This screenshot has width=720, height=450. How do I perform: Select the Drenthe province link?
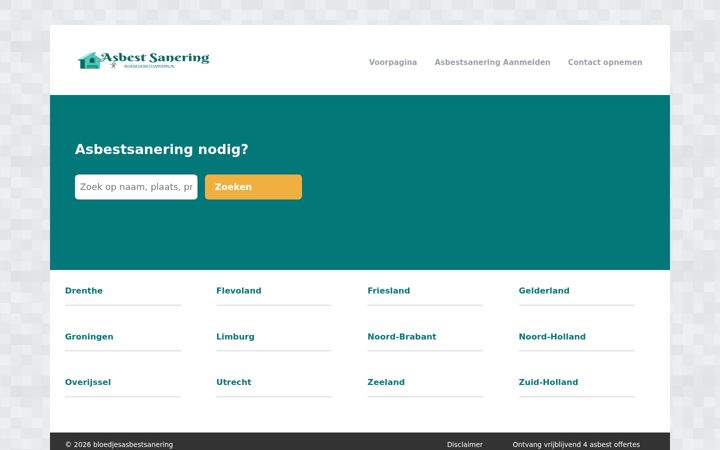coord(84,291)
